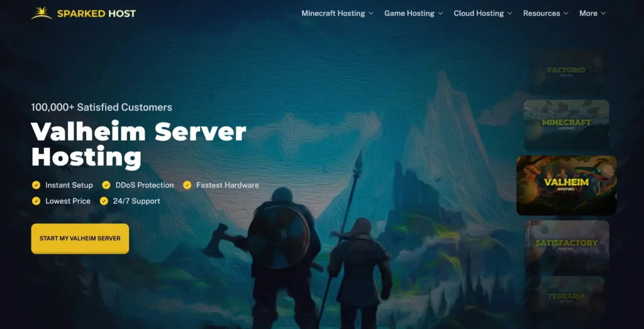Click the Sparked Host sun logo icon
This screenshot has width=644, height=329.
42,13
